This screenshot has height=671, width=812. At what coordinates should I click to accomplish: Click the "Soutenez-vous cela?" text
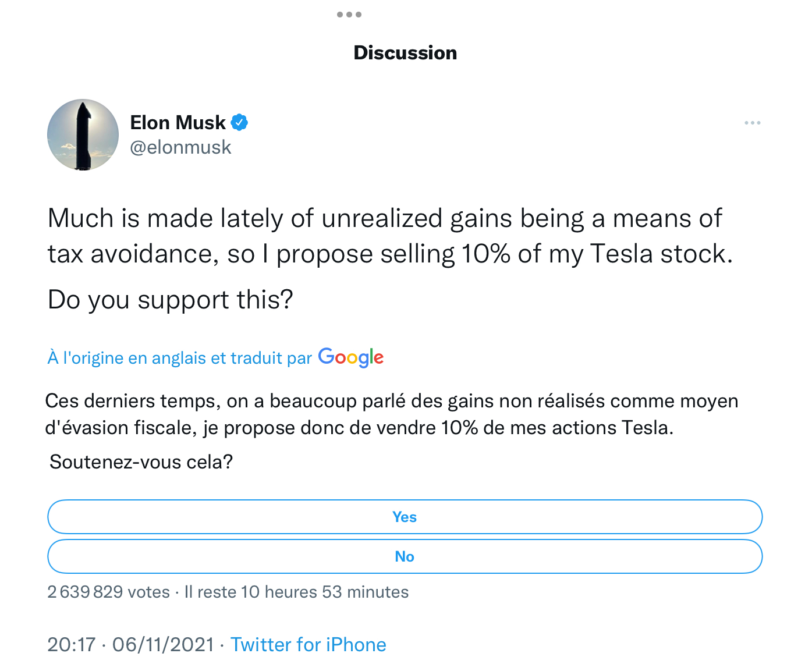141,462
